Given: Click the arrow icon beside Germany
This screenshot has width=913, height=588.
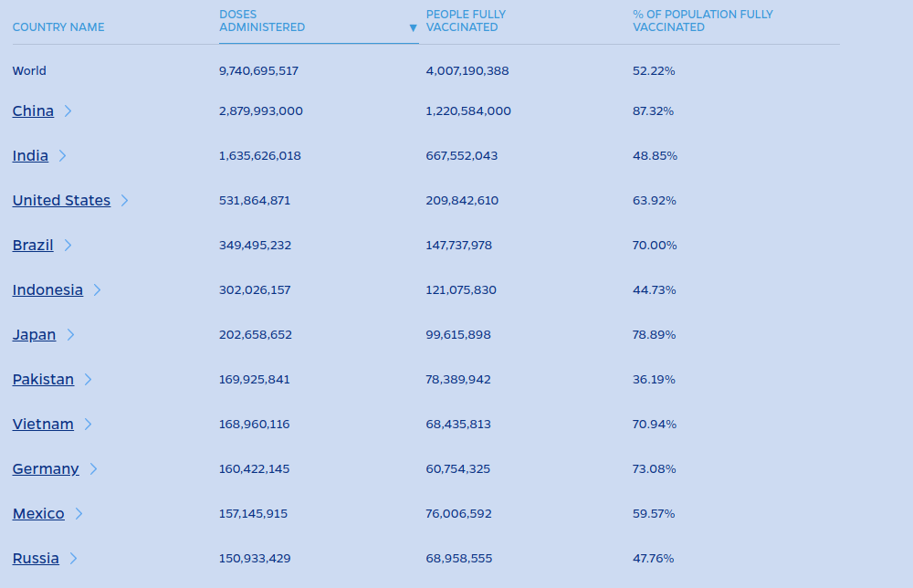Looking at the screenshot, I should tap(94, 469).
